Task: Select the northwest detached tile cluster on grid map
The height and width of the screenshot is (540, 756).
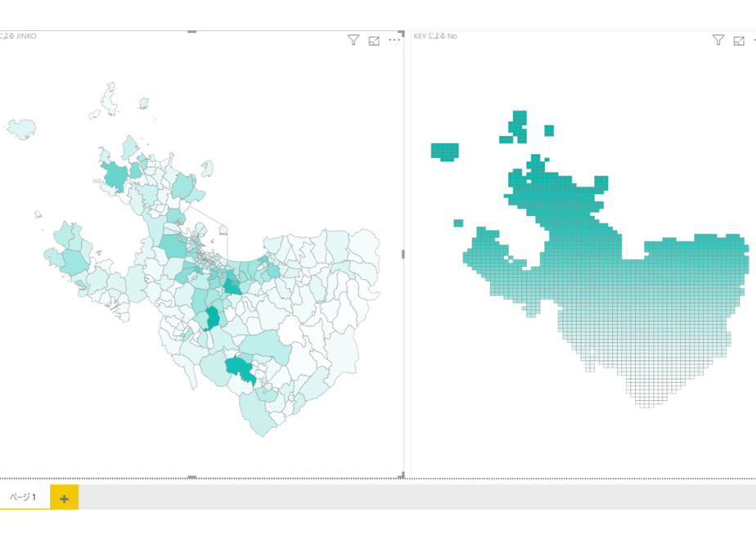Action: pyautogui.click(x=444, y=151)
